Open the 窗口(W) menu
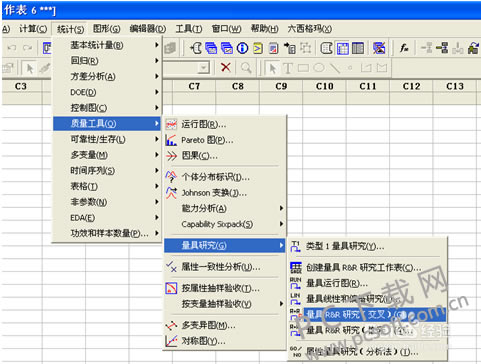The width and height of the screenshot is (481, 364). point(226,29)
